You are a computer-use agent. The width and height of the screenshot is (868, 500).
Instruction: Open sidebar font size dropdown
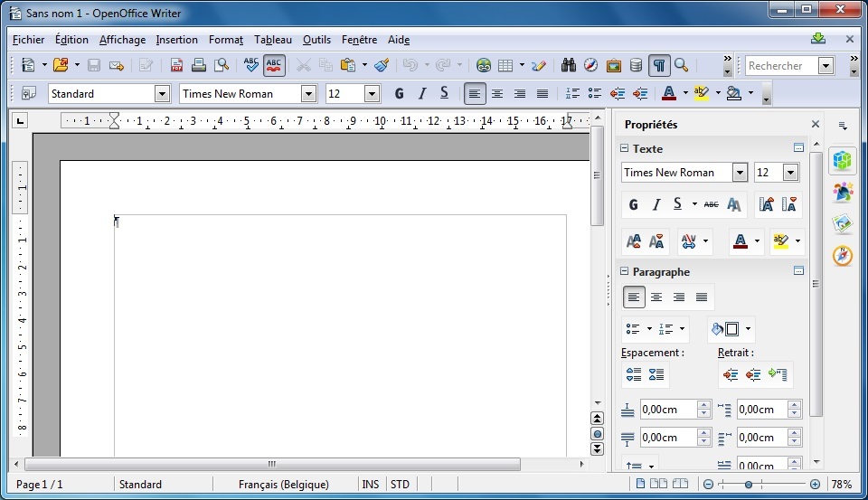click(790, 173)
